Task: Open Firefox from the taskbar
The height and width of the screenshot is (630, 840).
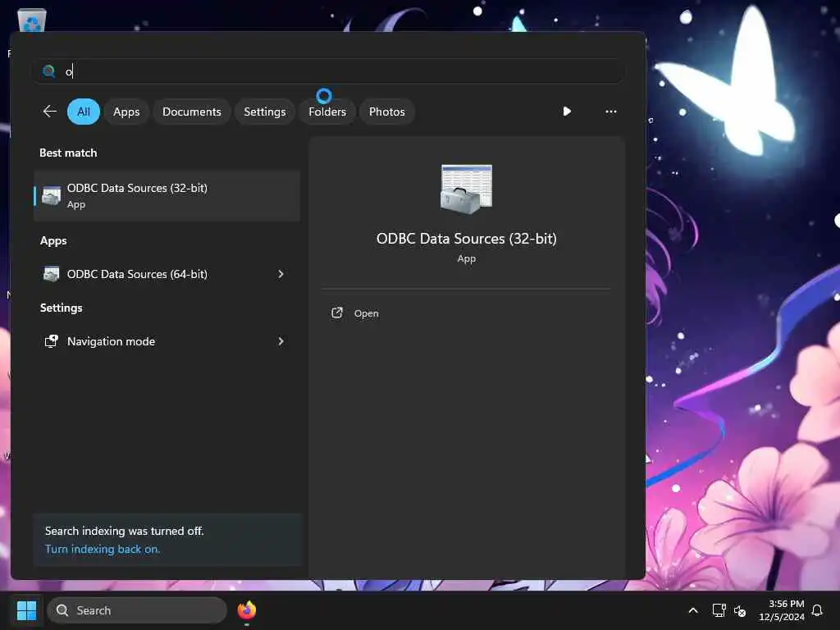Action: click(x=246, y=610)
